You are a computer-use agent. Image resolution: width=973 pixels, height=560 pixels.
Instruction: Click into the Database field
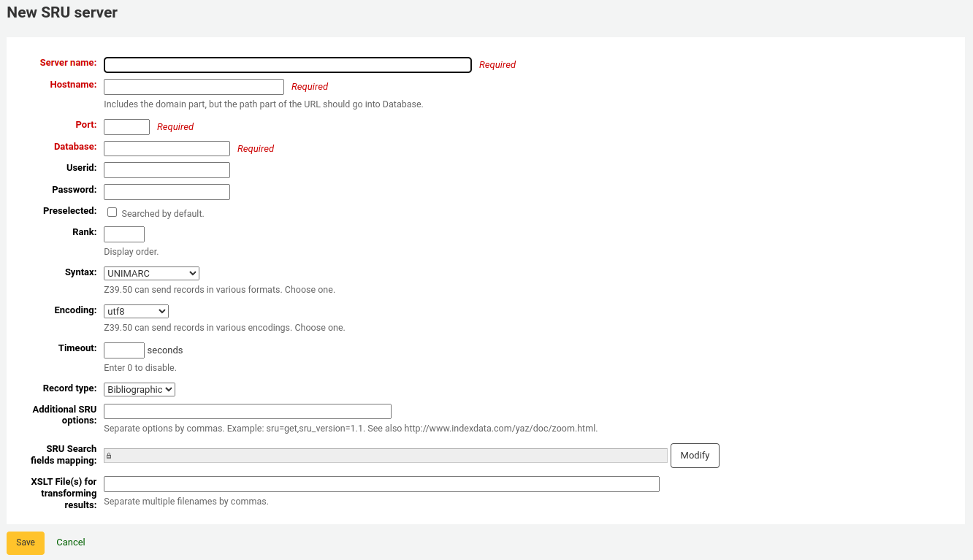(x=167, y=148)
